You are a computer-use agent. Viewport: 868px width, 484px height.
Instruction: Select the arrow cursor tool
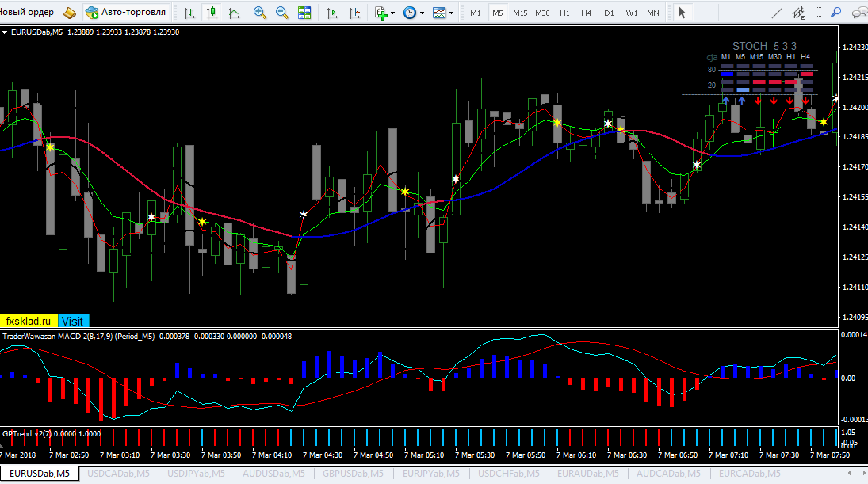click(682, 12)
